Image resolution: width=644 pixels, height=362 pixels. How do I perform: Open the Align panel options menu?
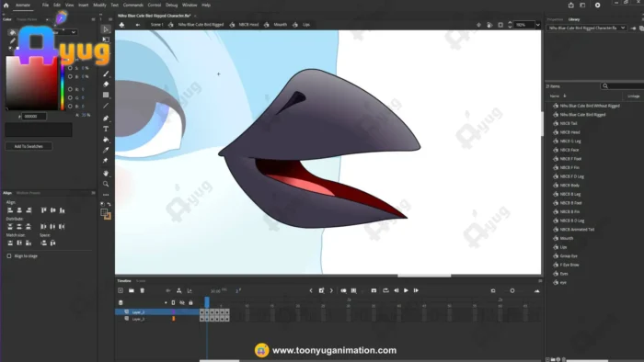[x=93, y=193]
